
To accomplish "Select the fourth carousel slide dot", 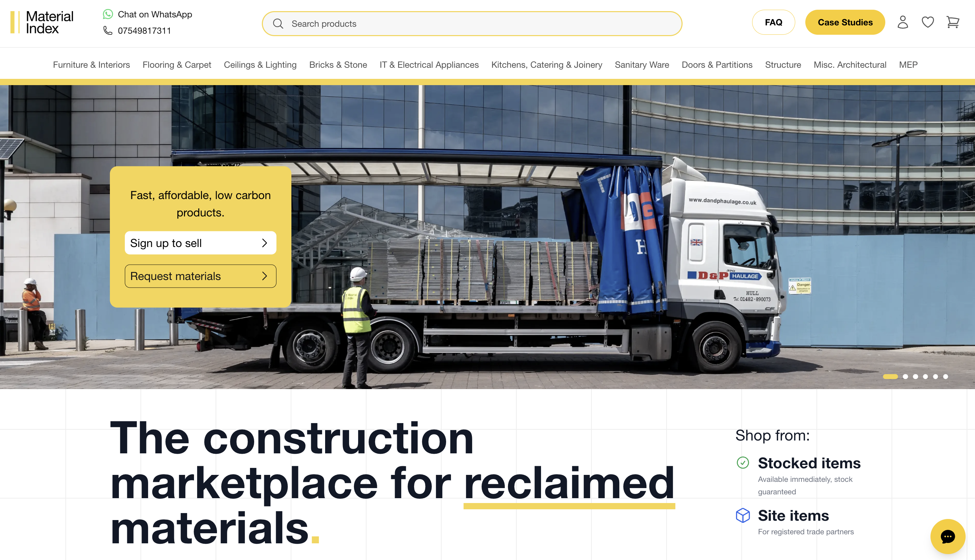I will point(925,377).
